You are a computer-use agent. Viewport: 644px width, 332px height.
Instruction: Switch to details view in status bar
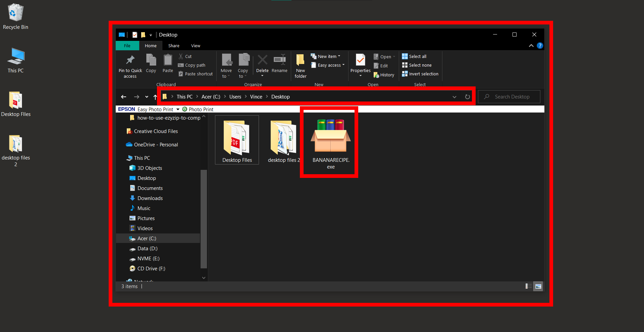[x=528, y=286]
